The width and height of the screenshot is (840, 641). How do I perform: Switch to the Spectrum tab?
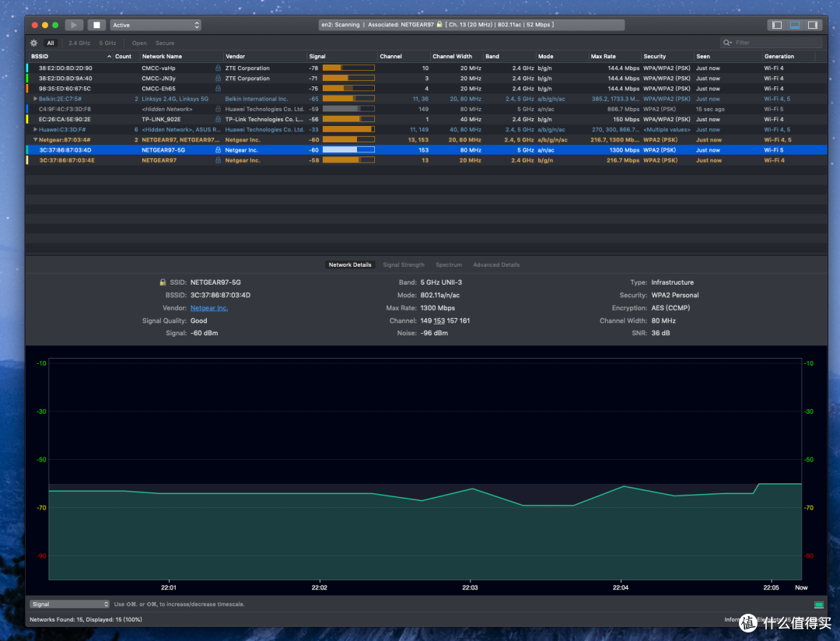pos(449,264)
